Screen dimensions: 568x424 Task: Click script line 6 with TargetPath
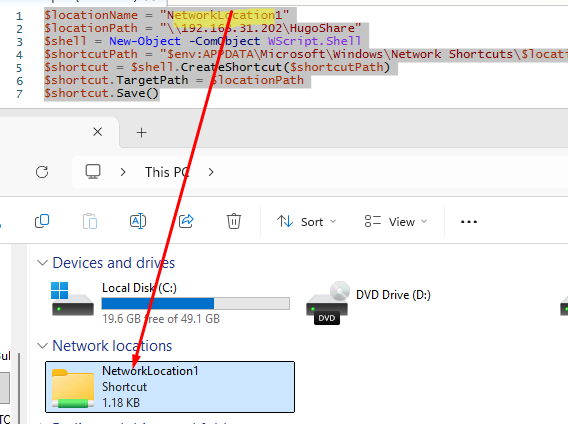coord(174,80)
